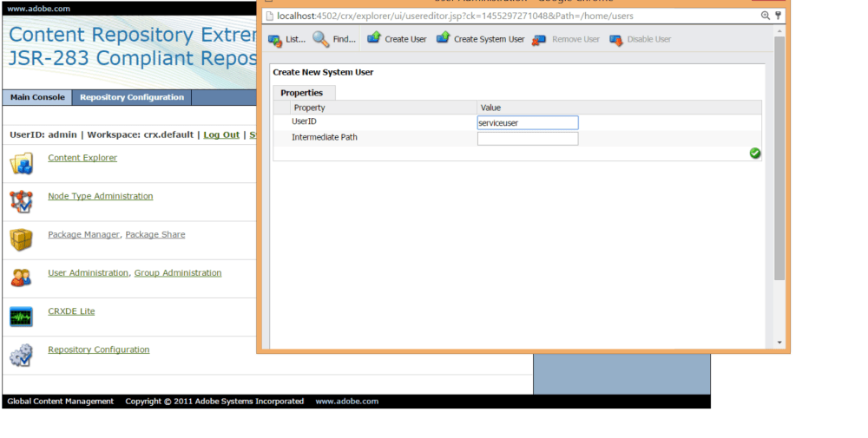Click the List users toolbar icon
The height and width of the screenshot is (438, 868).
[275, 40]
